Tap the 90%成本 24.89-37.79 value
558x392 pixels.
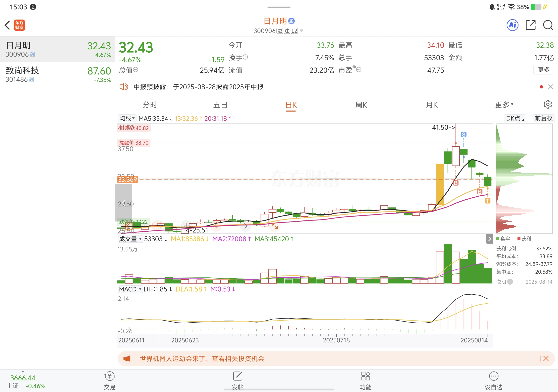(539, 264)
